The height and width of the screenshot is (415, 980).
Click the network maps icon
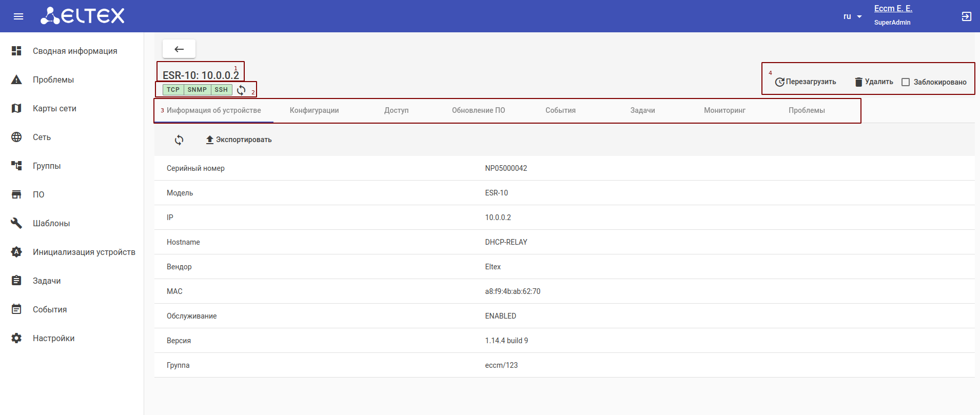click(16, 108)
